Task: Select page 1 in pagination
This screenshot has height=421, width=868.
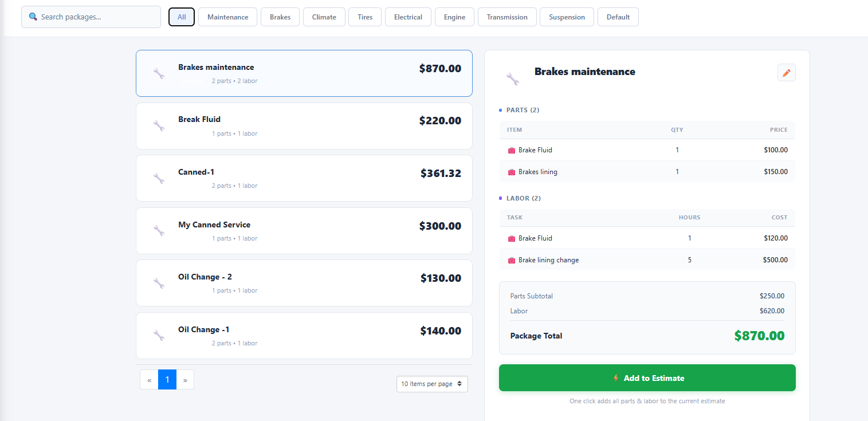Action: tap(167, 380)
